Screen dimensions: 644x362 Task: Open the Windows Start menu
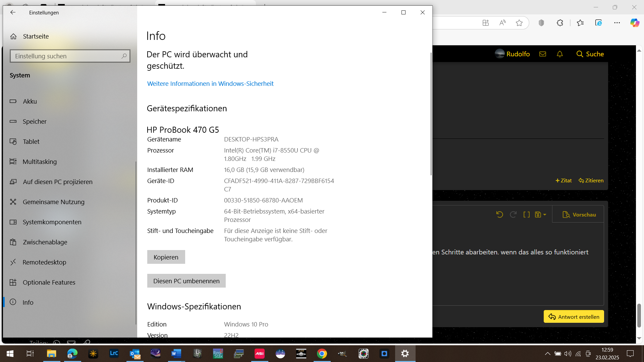tap(10, 354)
